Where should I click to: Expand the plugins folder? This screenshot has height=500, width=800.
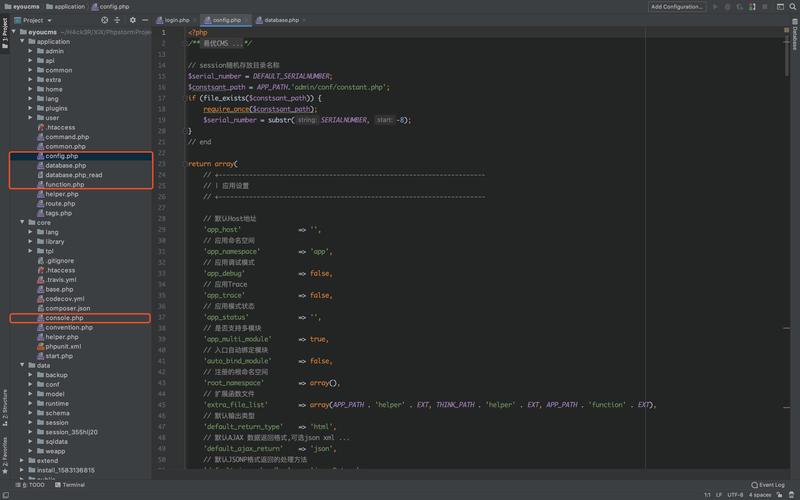(31, 108)
